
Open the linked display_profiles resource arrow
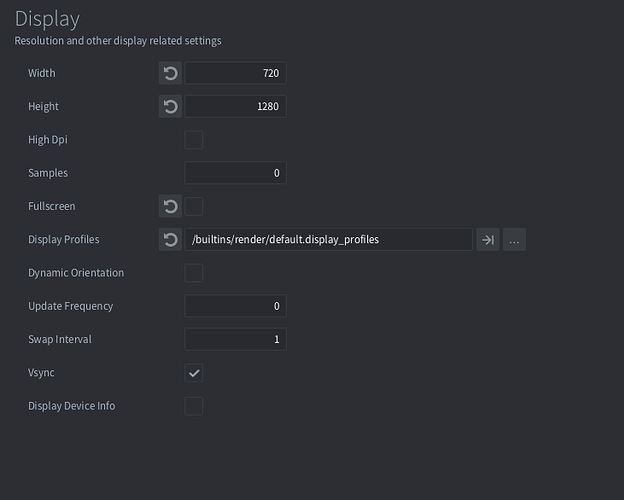(x=488, y=240)
